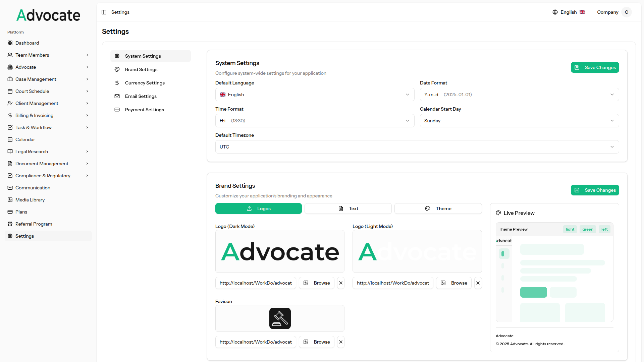Clear the Dark Mode logo path
644x362 pixels.
point(341,283)
